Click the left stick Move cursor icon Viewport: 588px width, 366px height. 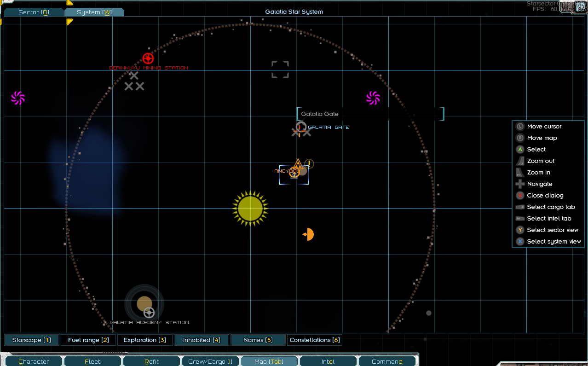pyautogui.click(x=520, y=126)
